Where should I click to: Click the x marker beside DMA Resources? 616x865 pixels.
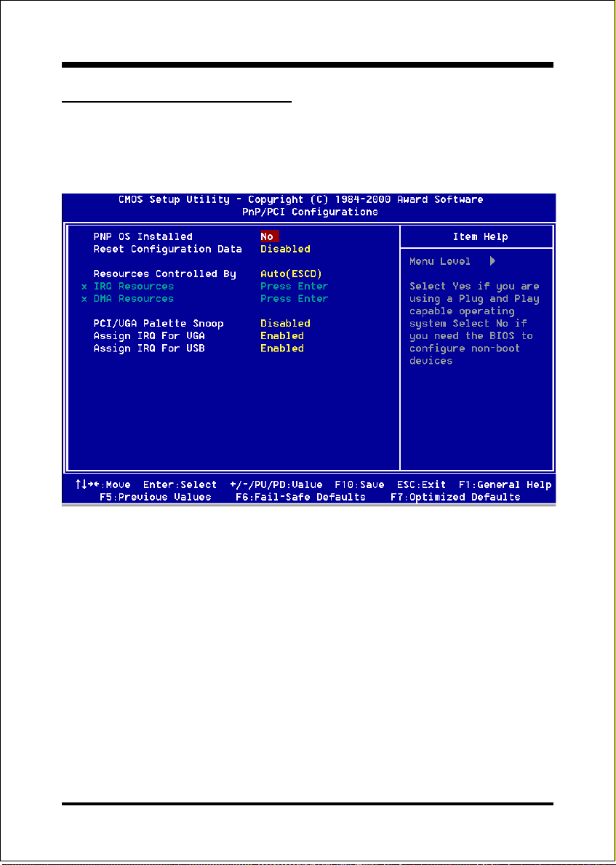click(x=84, y=299)
